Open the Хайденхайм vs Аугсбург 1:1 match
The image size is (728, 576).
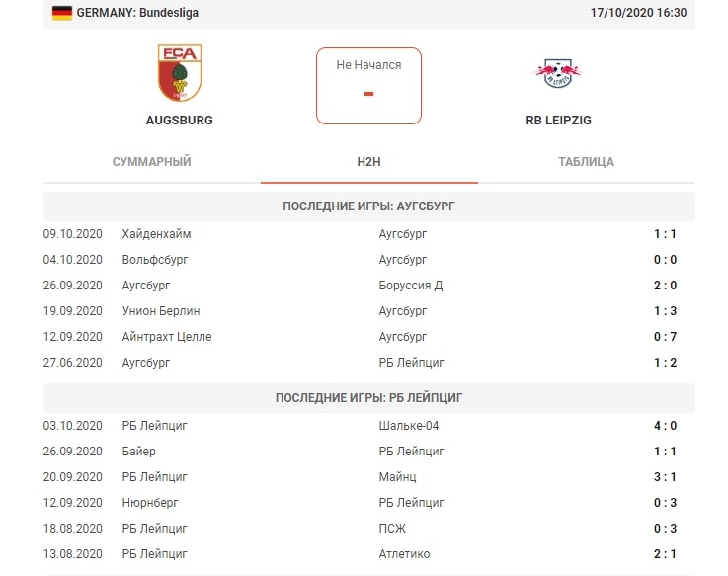(x=368, y=234)
